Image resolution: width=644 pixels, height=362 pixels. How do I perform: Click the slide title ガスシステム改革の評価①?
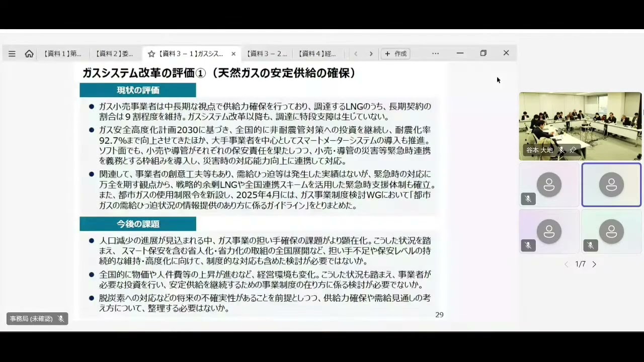(x=145, y=73)
